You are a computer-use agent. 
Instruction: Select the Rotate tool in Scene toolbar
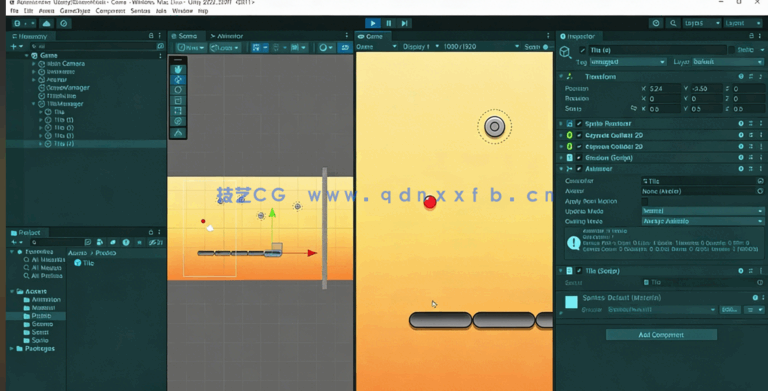[178, 90]
